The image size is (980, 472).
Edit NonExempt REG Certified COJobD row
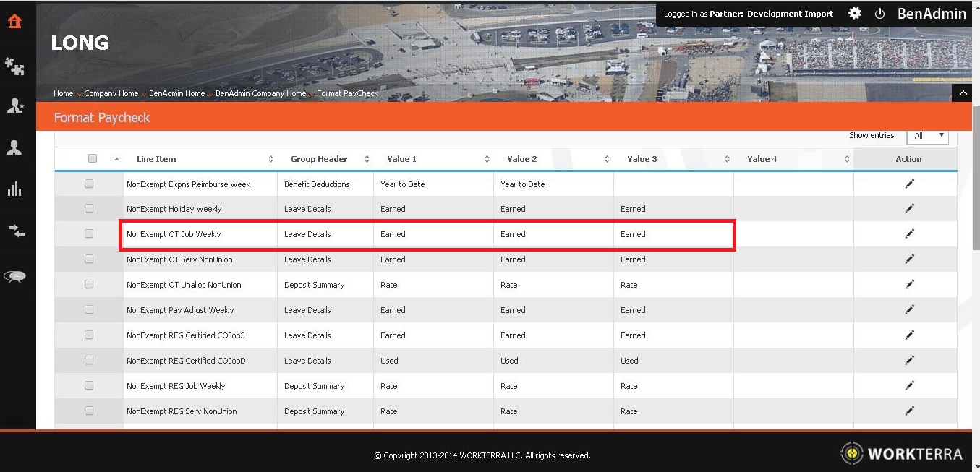pos(909,360)
